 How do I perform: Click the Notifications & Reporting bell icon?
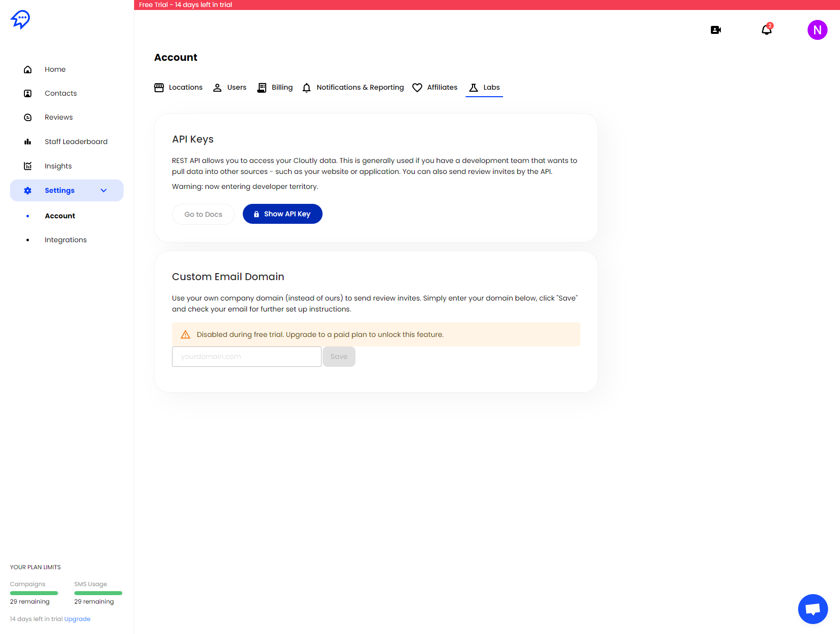[307, 88]
